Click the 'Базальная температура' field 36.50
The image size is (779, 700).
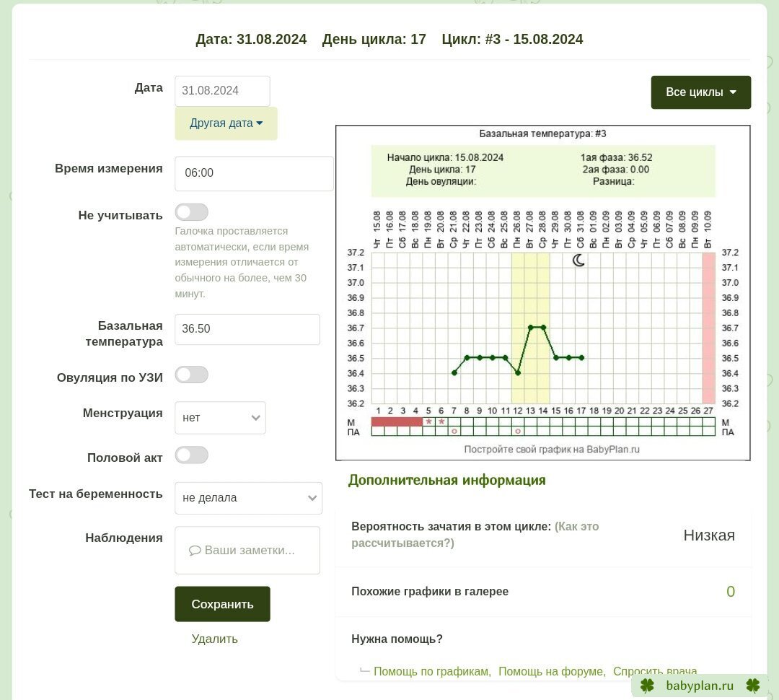click(x=247, y=329)
